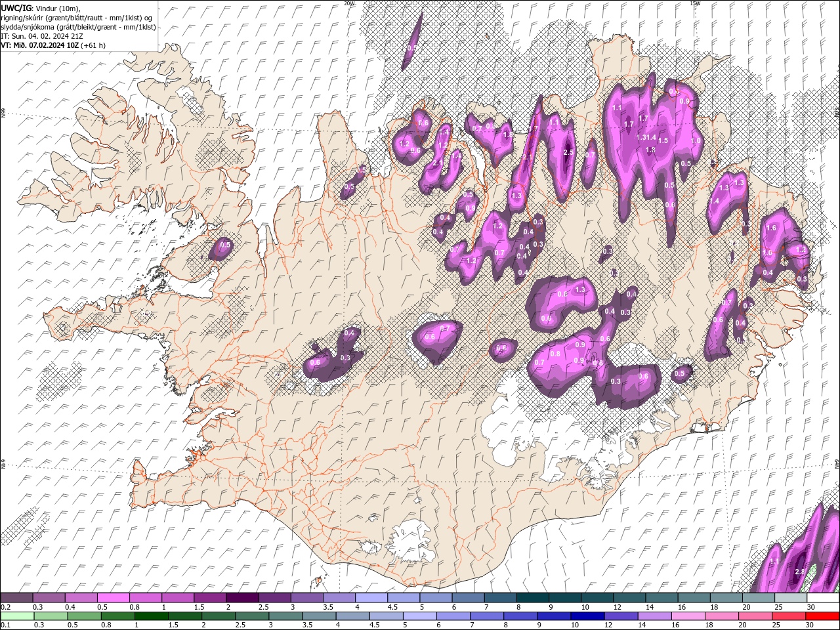This screenshot has height=630, width=840.
Task: Select the deep blue swatch above lower-row 10
Action: (587, 616)
